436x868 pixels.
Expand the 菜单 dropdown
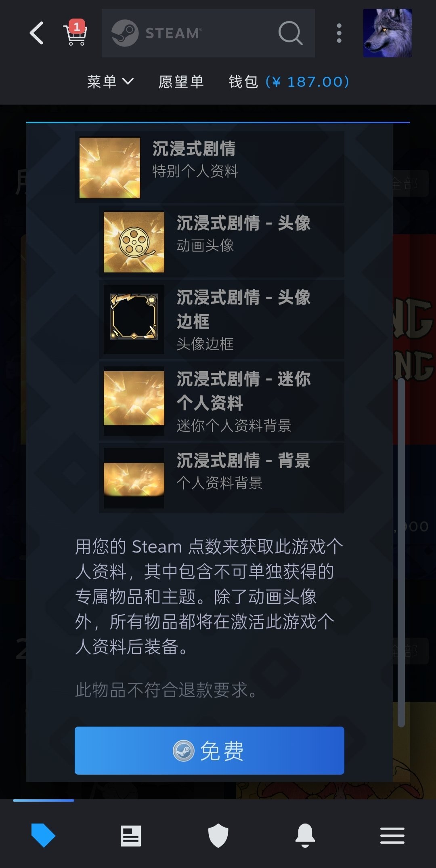click(x=110, y=82)
